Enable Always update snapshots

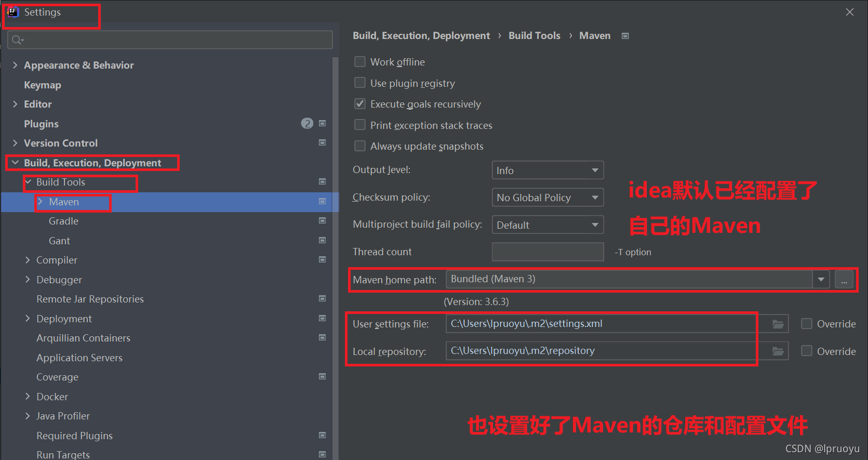tap(360, 146)
